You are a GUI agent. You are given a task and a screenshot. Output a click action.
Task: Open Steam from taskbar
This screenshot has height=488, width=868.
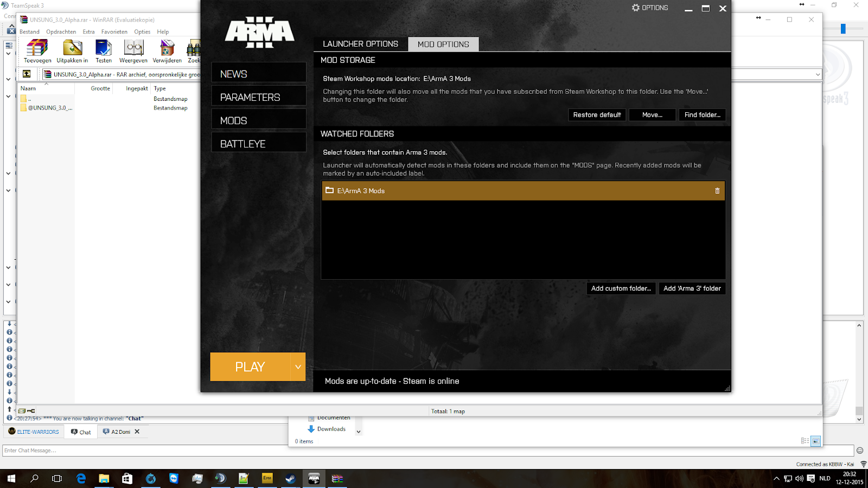click(x=290, y=478)
